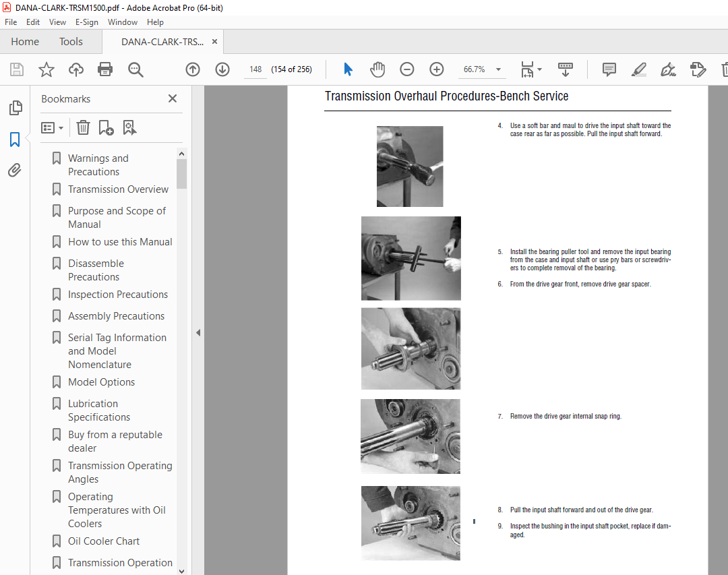Zoom out with the minus icon

tap(406, 69)
